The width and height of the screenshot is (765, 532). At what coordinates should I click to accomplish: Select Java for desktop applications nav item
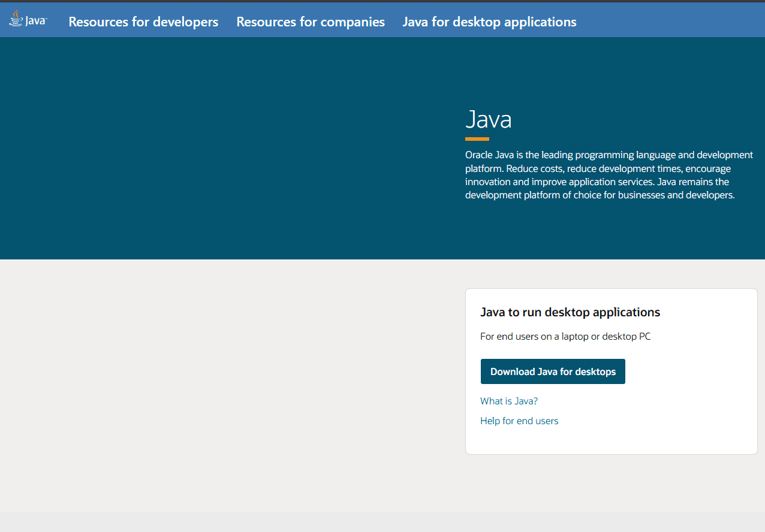[489, 22]
